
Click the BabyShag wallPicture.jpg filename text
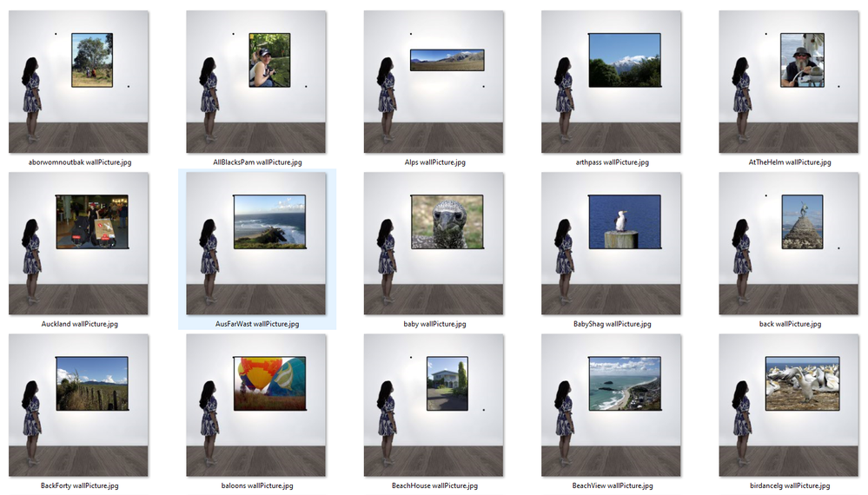[612, 324]
